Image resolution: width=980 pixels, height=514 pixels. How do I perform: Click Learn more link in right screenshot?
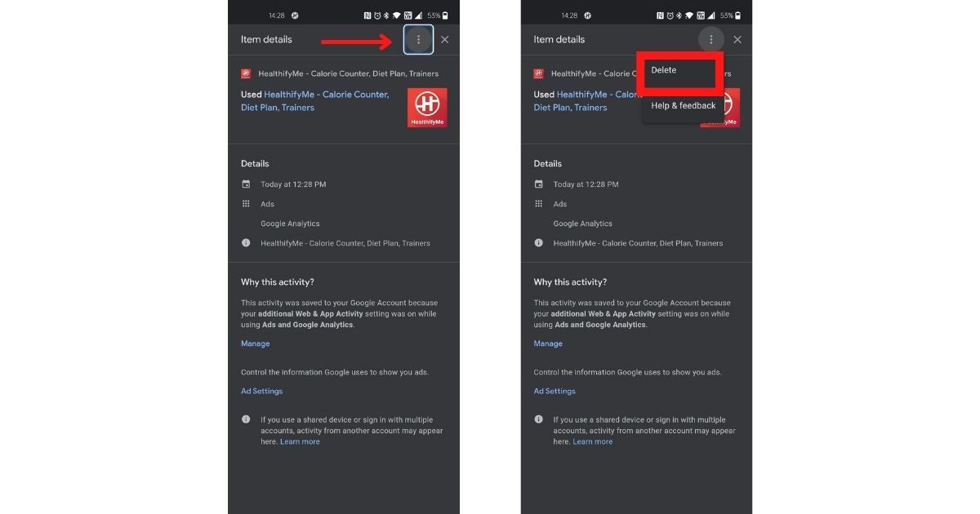[593, 441]
